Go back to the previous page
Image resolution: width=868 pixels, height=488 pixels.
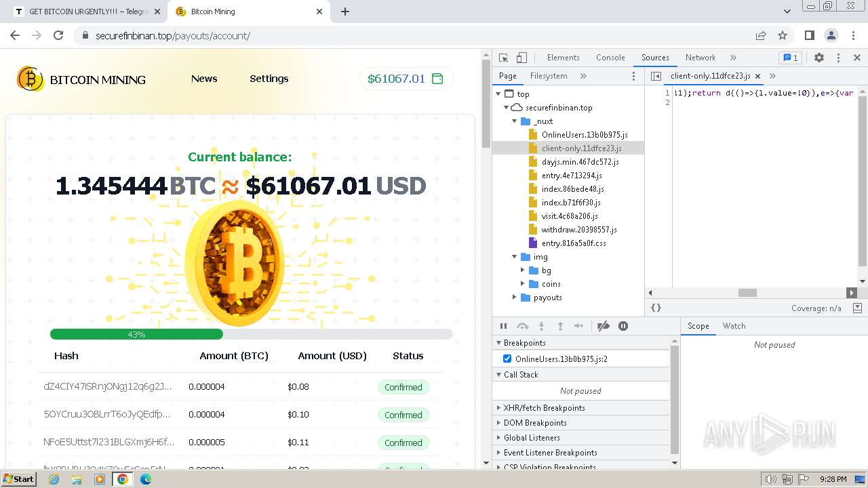(x=15, y=35)
